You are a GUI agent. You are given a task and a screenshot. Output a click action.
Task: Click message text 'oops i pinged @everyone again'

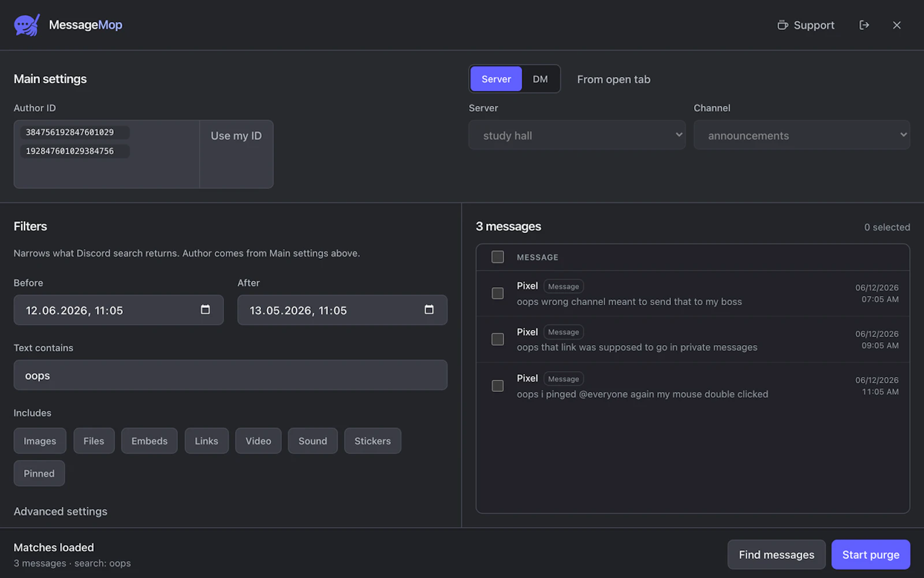pyautogui.click(x=642, y=394)
